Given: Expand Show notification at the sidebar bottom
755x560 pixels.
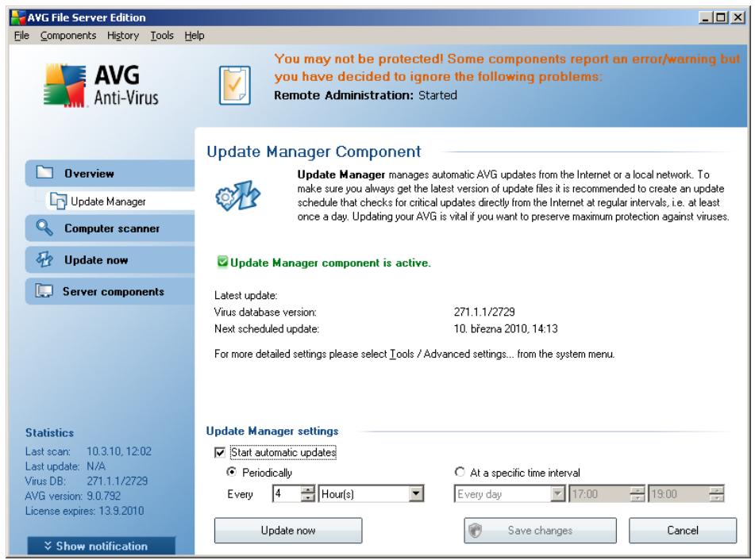Looking at the screenshot, I should tap(101, 546).
